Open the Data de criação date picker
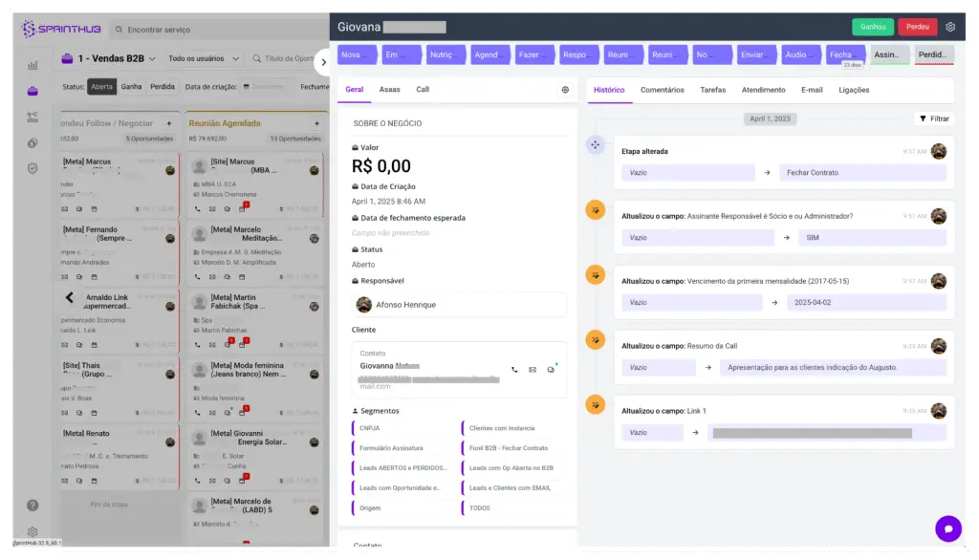The height and width of the screenshot is (560, 979). click(x=268, y=87)
